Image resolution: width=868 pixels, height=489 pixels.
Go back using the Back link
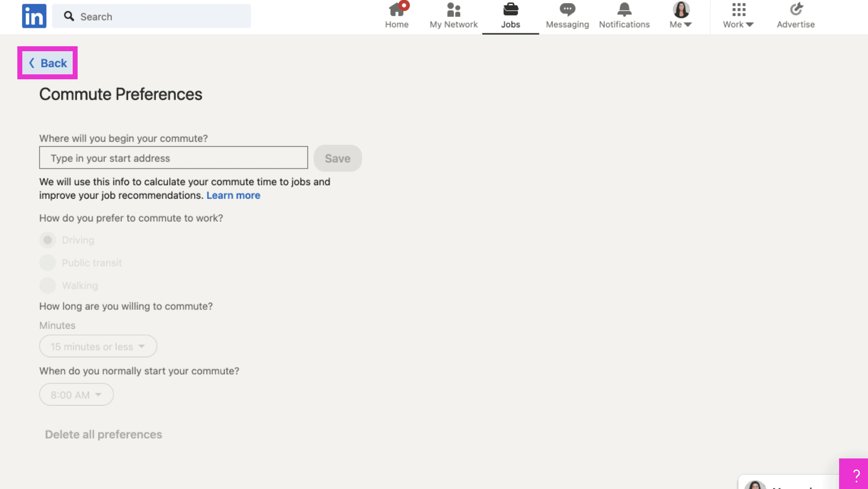click(48, 63)
